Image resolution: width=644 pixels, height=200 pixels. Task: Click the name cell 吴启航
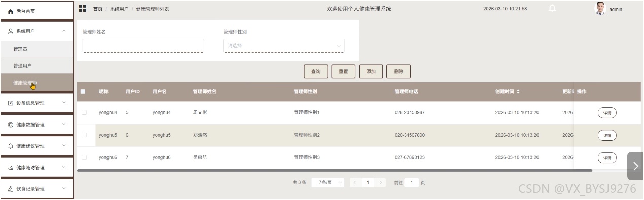pos(200,157)
